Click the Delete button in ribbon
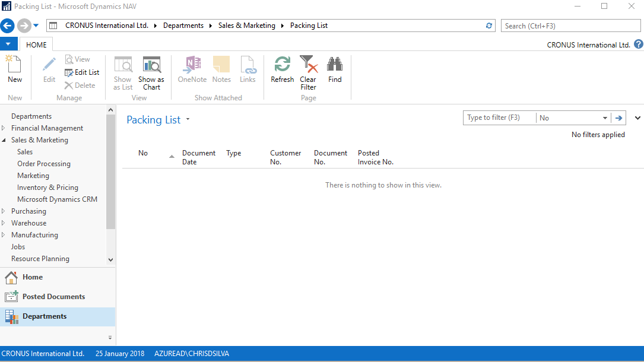Screen dimensions: 644x362 (x=80, y=85)
